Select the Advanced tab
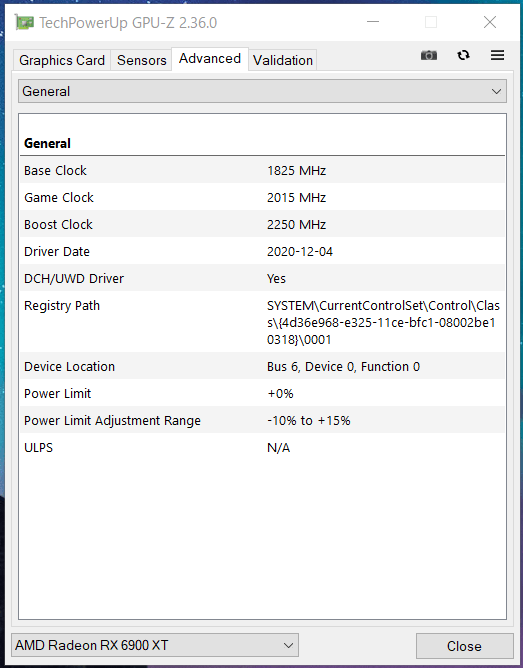Screen dimensions: 523x668 coord(210,59)
